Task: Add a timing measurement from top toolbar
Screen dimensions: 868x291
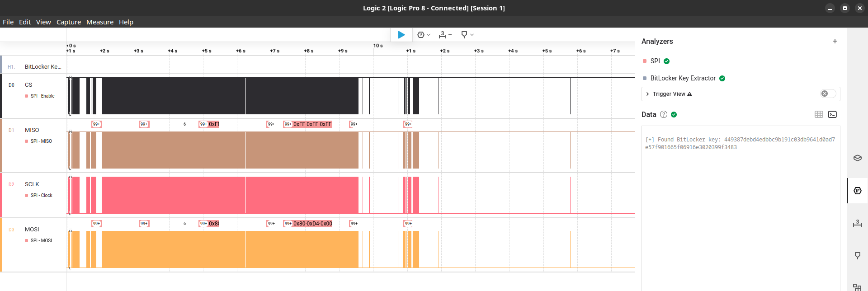Action: (445, 35)
